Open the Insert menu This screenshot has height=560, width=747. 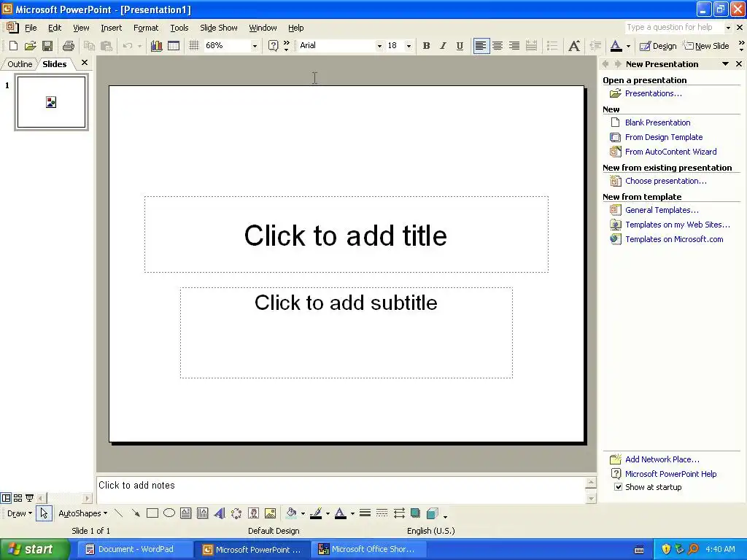click(111, 28)
